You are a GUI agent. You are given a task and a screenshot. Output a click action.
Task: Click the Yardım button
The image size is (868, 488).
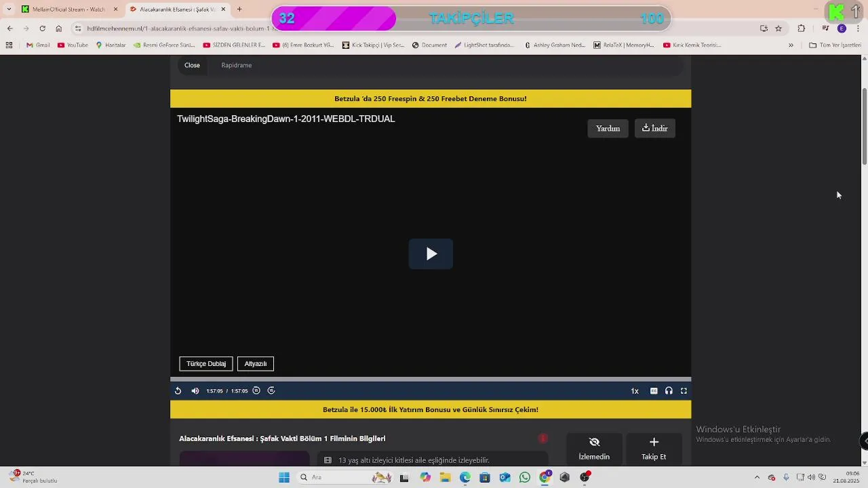pos(608,129)
